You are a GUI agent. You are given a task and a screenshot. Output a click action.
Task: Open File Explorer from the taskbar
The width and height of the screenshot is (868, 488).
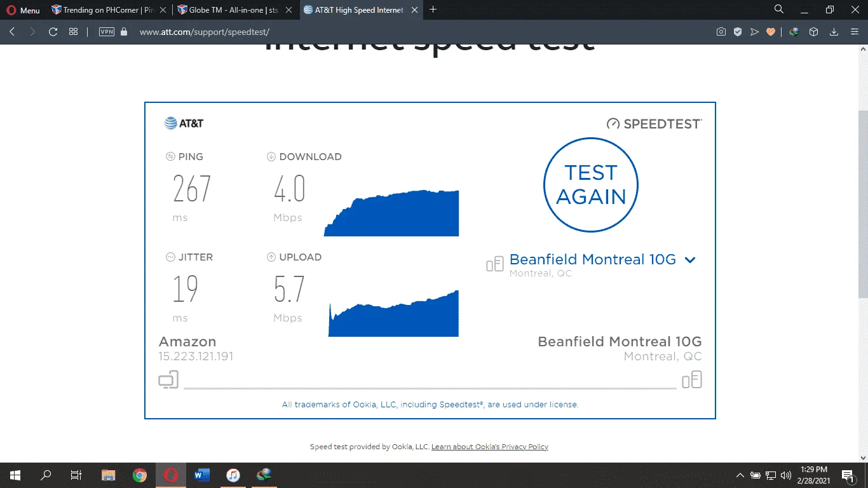[x=109, y=475]
